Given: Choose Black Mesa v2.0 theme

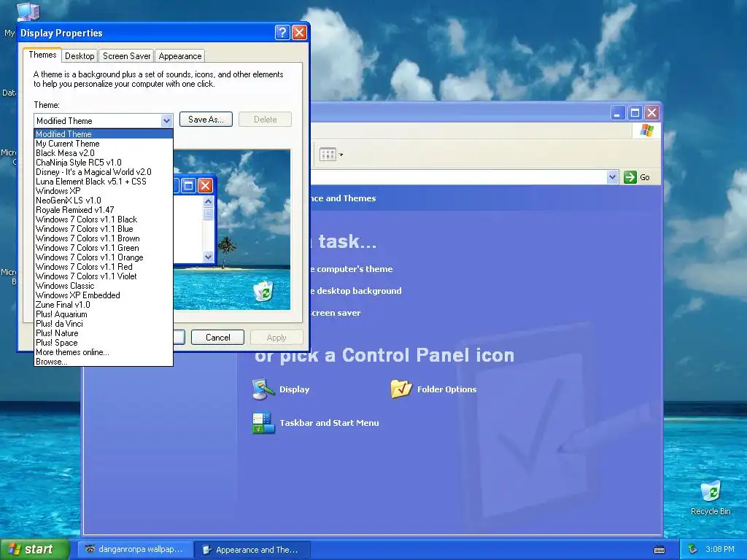Looking at the screenshot, I should (x=104, y=153).
